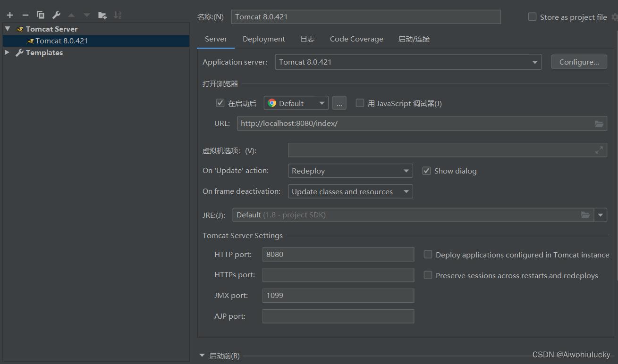Open the JRE dropdown arrow
Screen dimensions: 618x364
click(601, 215)
